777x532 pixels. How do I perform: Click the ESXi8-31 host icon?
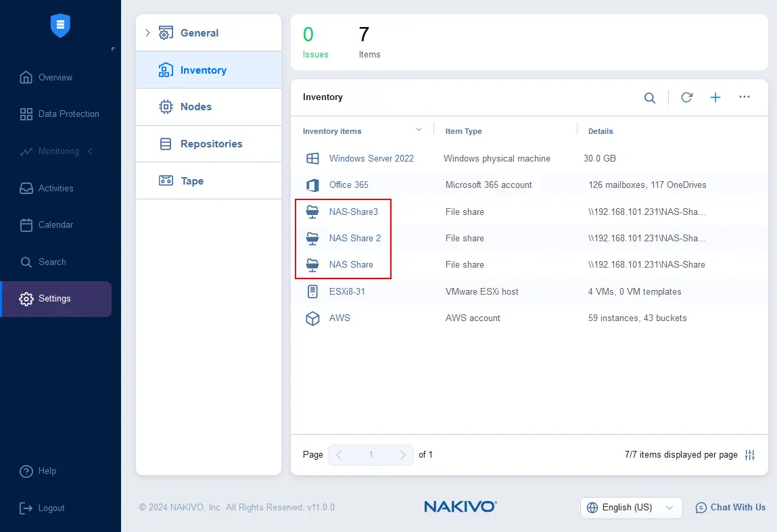click(312, 291)
